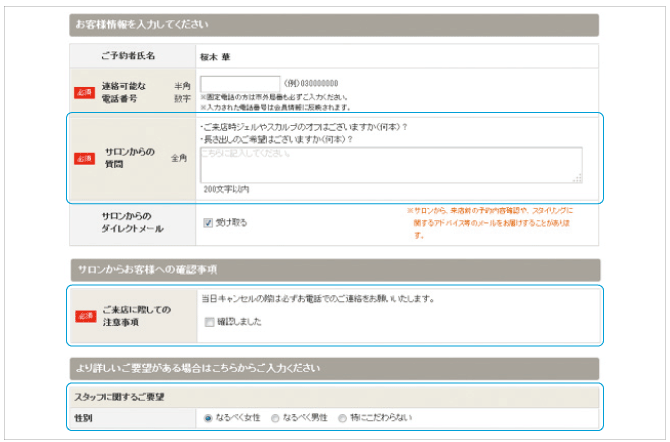
Task: Click the textarea resize grip corner
Action: 578,178
